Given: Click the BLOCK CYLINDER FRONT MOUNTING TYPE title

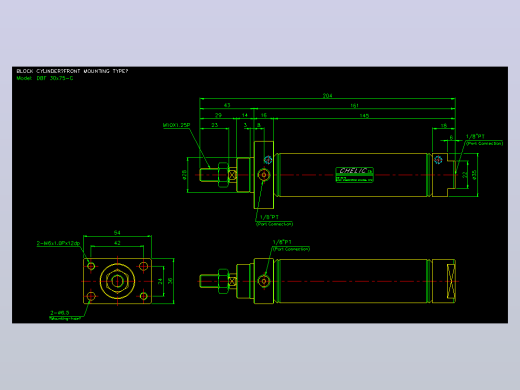Looking at the screenshot, I should coord(72,71).
